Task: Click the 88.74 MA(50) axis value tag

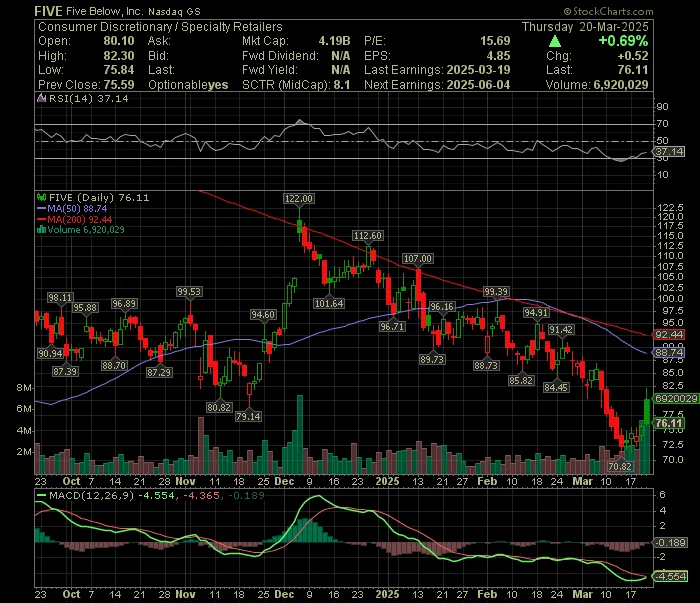Action: coord(669,352)
